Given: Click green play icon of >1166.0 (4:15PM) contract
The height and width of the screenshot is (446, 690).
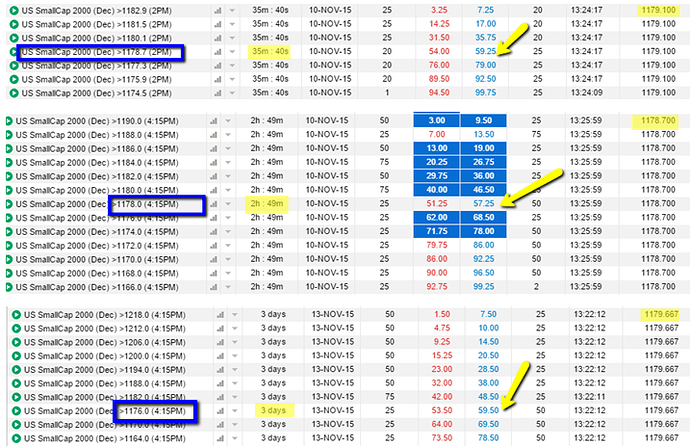Looking at the screenshot, I should coord(9,288).
